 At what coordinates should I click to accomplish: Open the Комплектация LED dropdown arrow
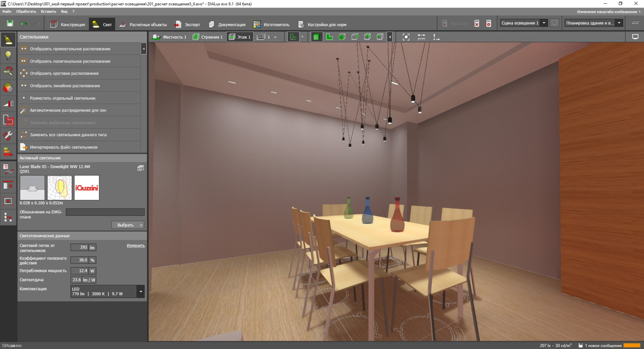click(x=141, y=291)
